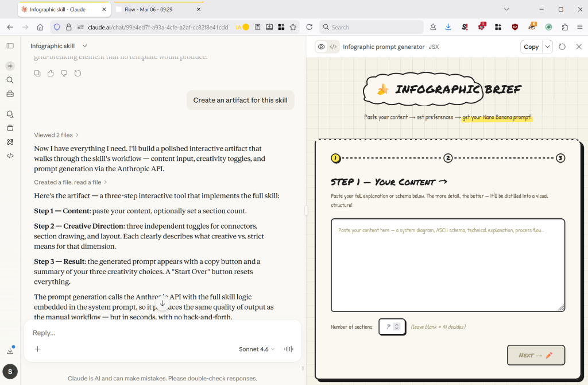Retry the response with the refresh icon
This screenshot has height=385, width=588.
click(78, 73)
